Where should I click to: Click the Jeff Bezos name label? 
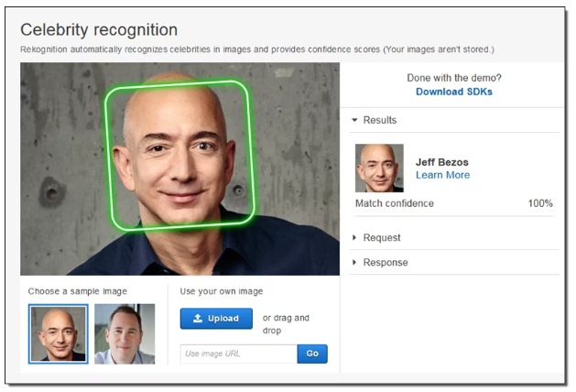click(442, 162)
